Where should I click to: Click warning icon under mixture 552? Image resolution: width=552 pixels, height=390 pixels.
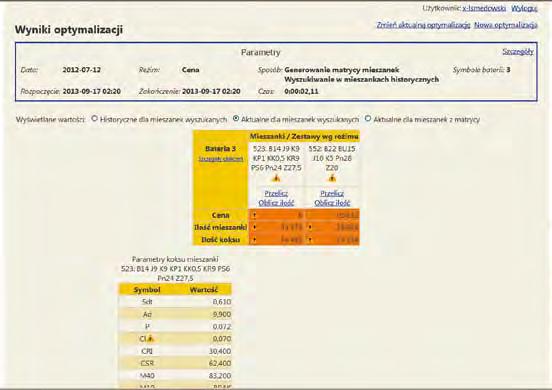pyautogui.click(x=332, y=179)
